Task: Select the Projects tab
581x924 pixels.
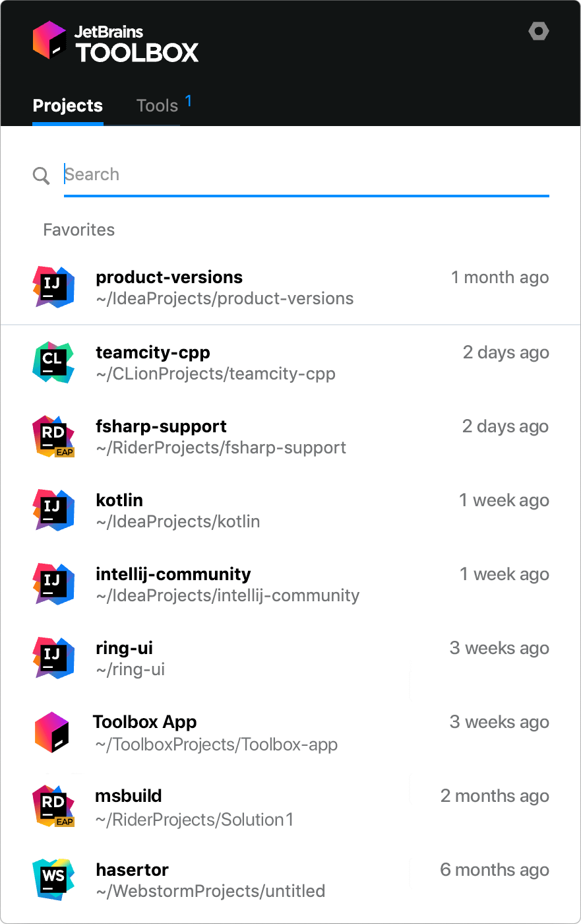Action: 68,106
